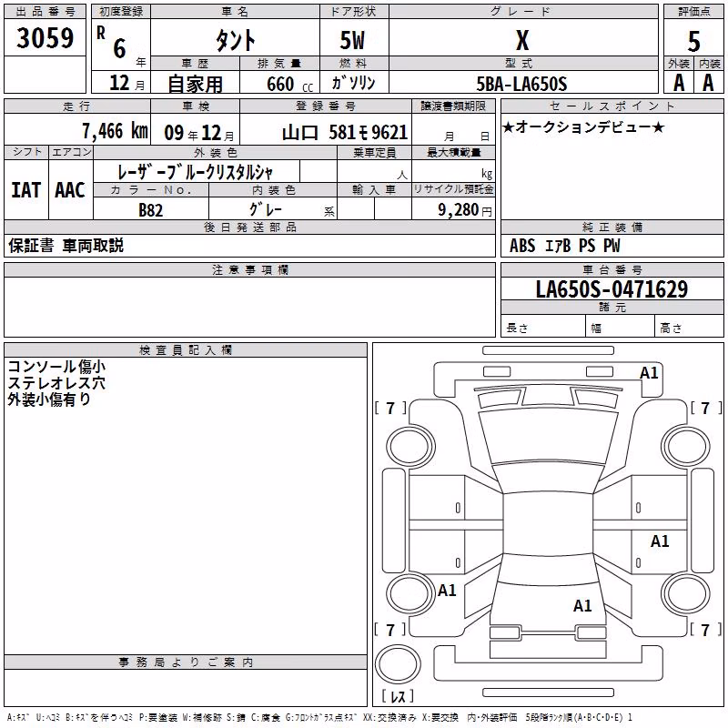728x728 pixels.
Task: Click the 譲渡書類期限 header
Action: pos(453,106)
